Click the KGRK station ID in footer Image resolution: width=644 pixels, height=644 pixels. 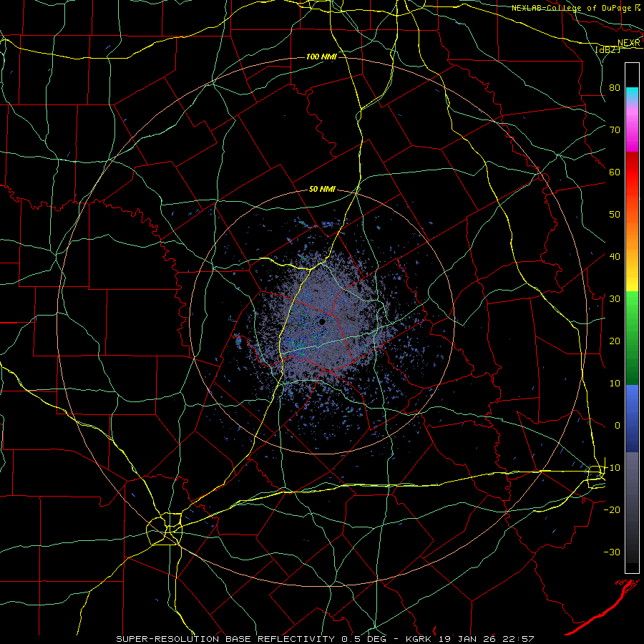coord(418,639)
